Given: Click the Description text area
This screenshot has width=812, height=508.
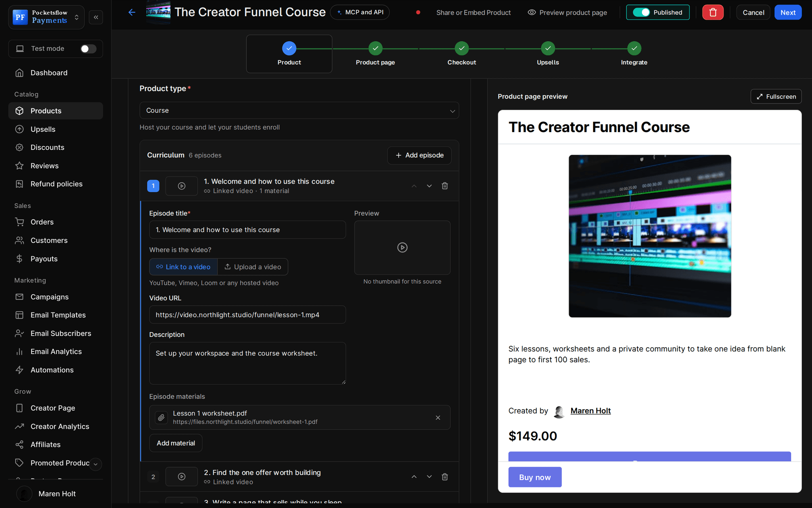Looking at the screenshot, I should click(247, 363).
